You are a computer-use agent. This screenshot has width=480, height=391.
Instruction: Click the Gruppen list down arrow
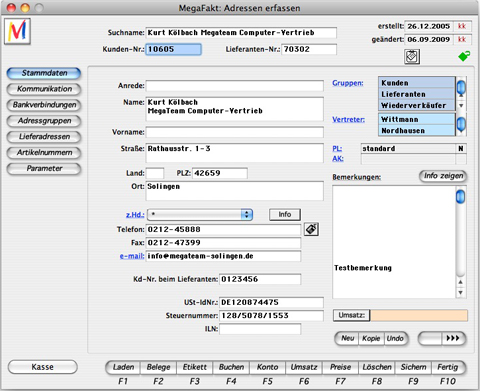[461, 106]
